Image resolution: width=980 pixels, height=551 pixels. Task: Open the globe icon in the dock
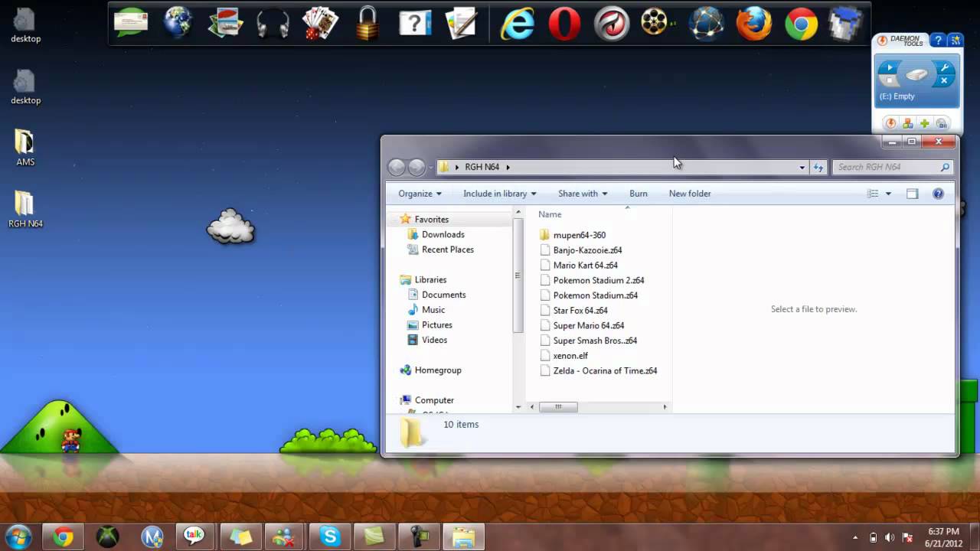tap(178, 23)
